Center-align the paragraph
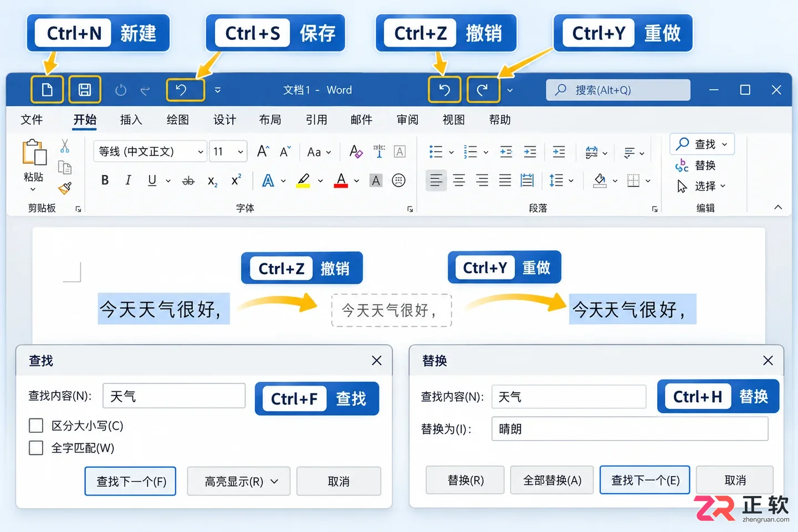Viewport: 798px width, 532px height. (459, 180)
